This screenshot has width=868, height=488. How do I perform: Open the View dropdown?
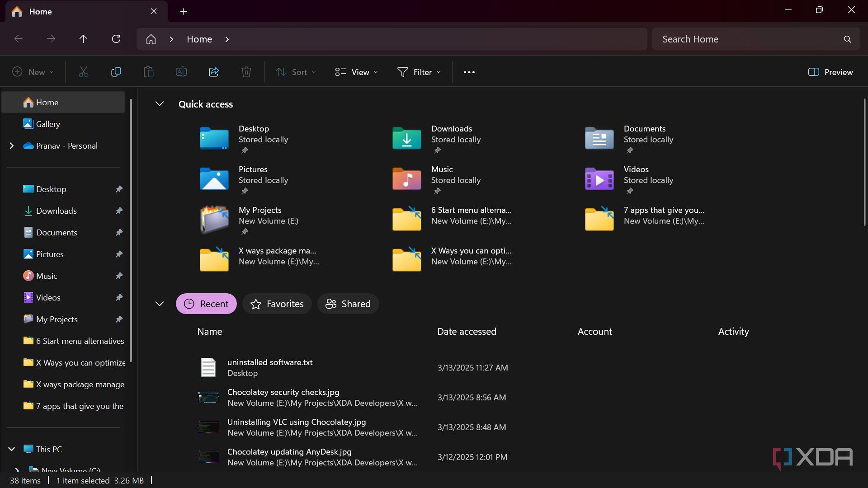point(357,72)
